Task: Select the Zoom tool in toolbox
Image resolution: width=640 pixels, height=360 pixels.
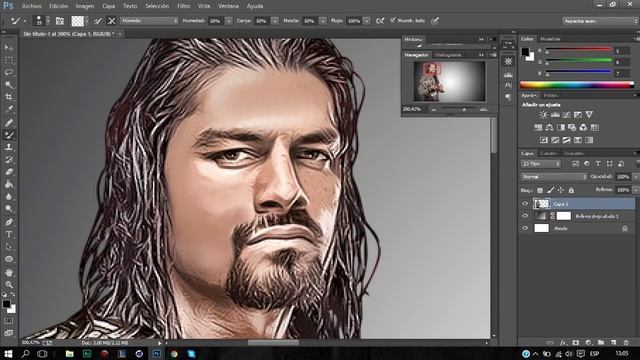Action: pos(9,284)
